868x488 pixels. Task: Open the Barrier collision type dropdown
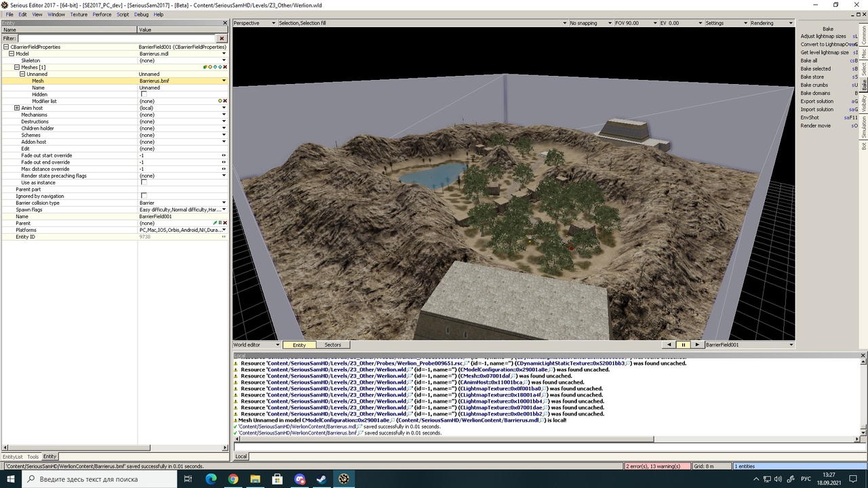tap(224, 203)
